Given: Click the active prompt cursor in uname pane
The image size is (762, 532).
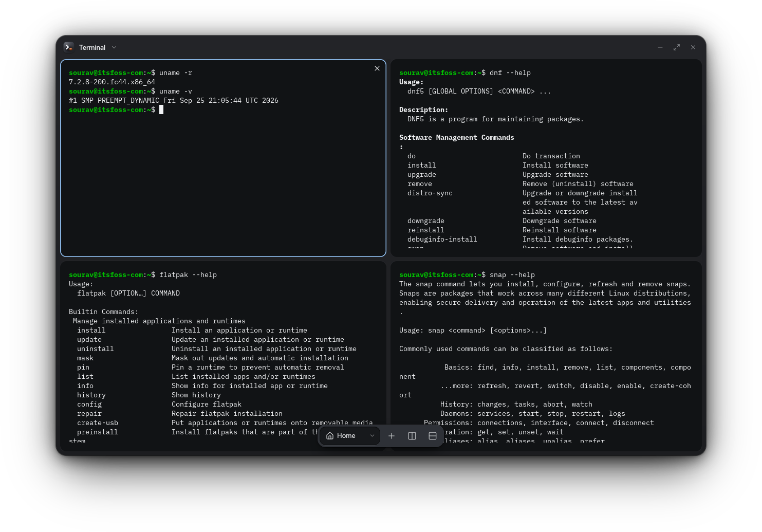Looking at the screenshot, I should point(161,110).
